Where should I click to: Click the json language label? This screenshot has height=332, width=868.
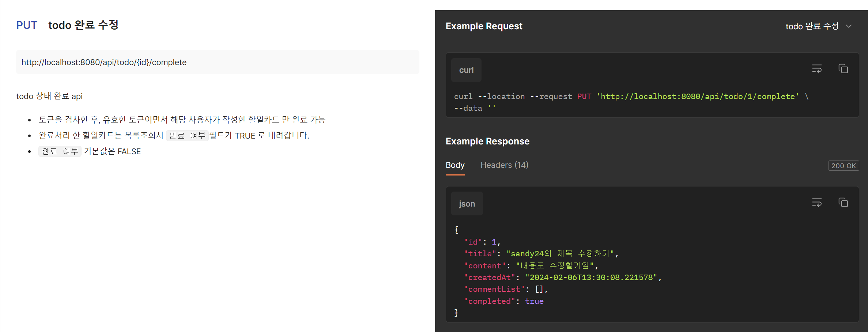(467, 204)
